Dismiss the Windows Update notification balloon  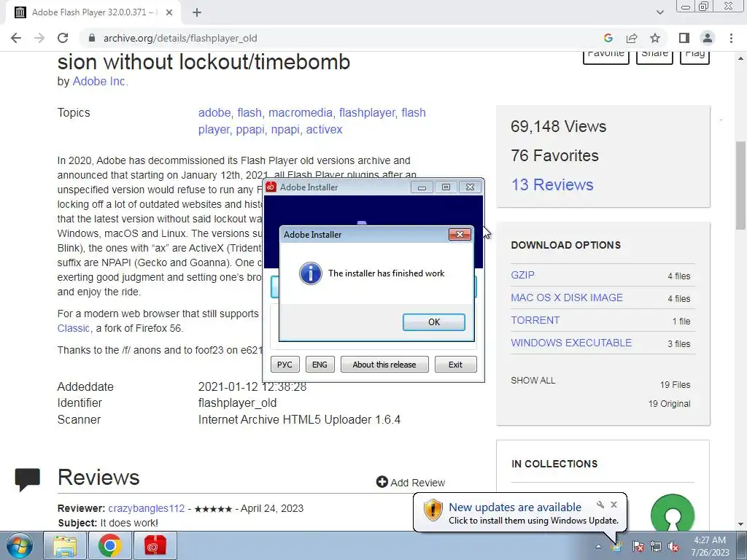coord(614,505)
